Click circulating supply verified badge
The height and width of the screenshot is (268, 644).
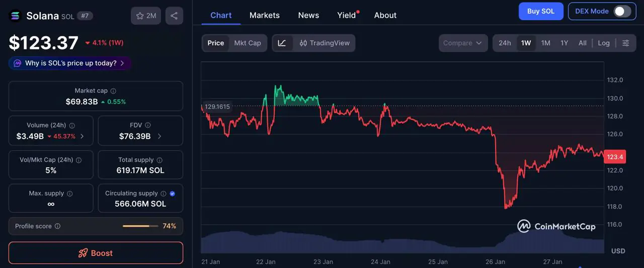coord(173,193)
